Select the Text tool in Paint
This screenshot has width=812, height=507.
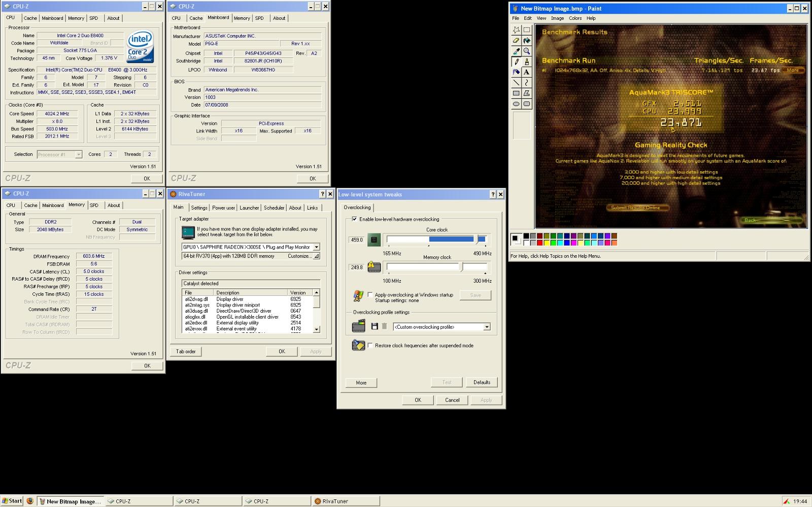tap(527, 72)
